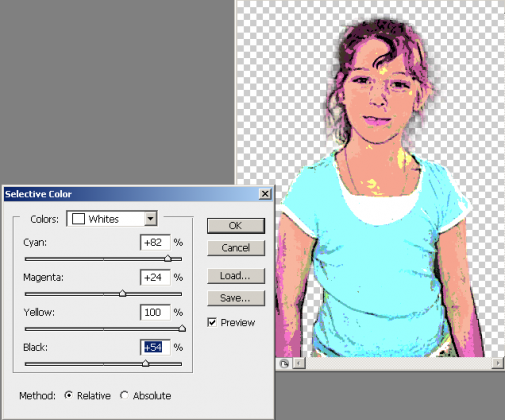505x420 pixels.
Task: Click the Save... settings button
Action: tap(236, 298)
